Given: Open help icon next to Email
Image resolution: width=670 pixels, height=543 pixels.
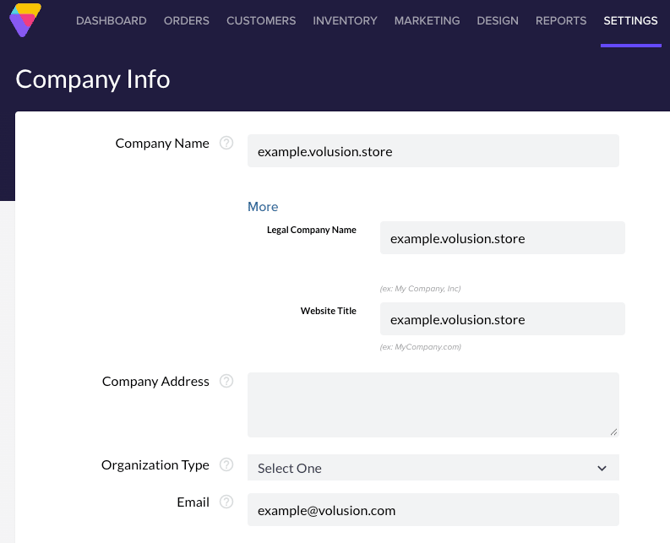Looking at the screenshot, I should 226,502.
